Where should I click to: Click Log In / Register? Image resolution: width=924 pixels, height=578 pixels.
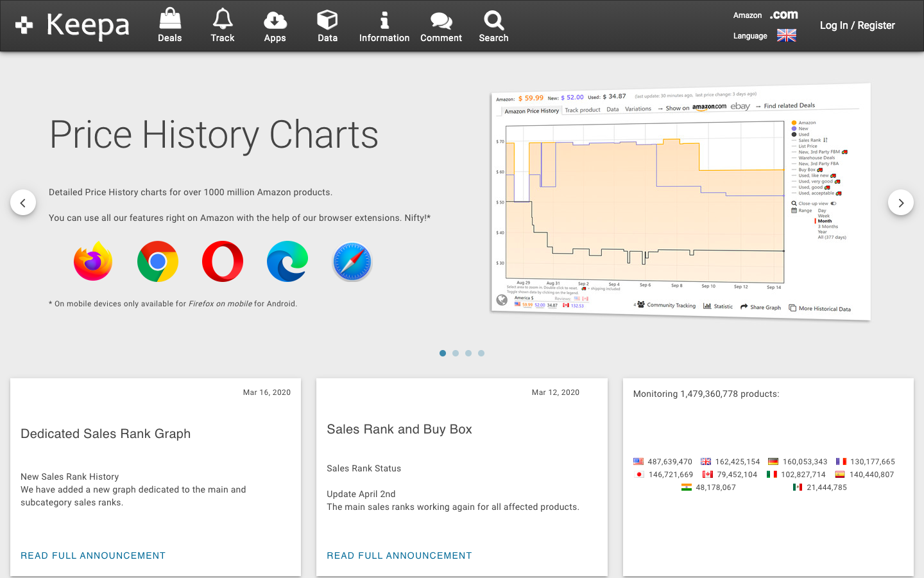point(857,26)
